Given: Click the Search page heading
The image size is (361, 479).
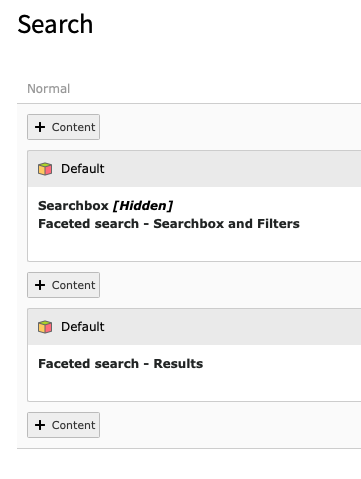Looking at the screenshot, I should (55, 24).
